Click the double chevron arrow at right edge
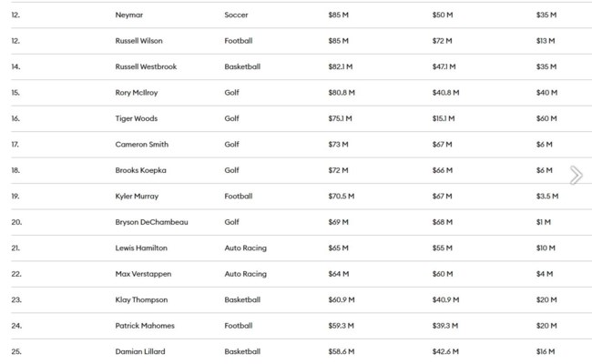Viewport: 592px width, 364px height. pyautogui.click(x=576, y=175)
